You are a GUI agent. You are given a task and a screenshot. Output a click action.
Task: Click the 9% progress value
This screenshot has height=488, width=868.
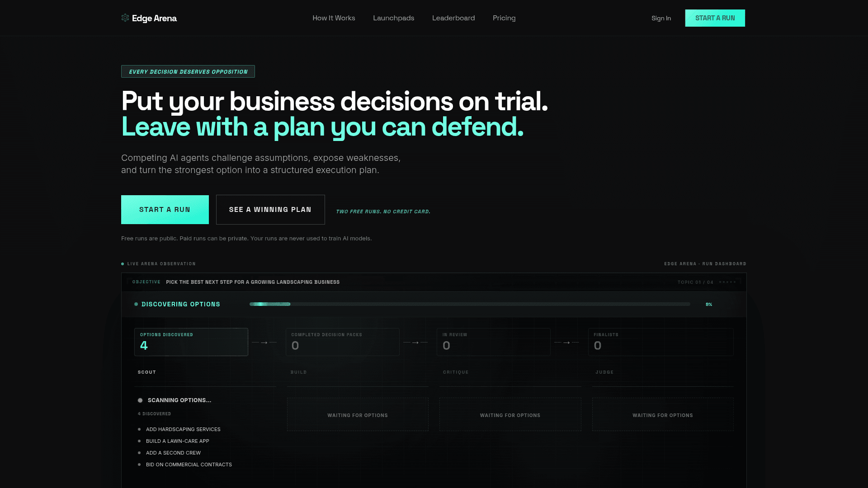709,305
